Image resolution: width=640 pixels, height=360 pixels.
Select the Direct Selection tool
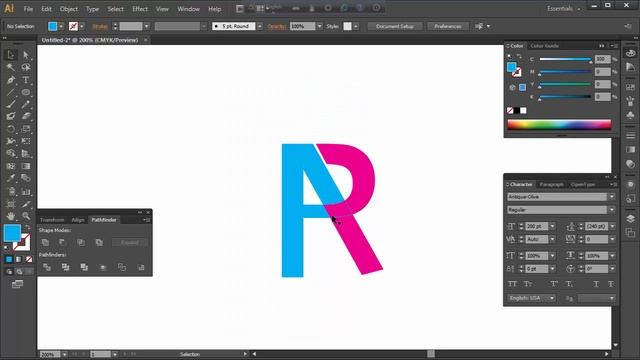(26, 55)
